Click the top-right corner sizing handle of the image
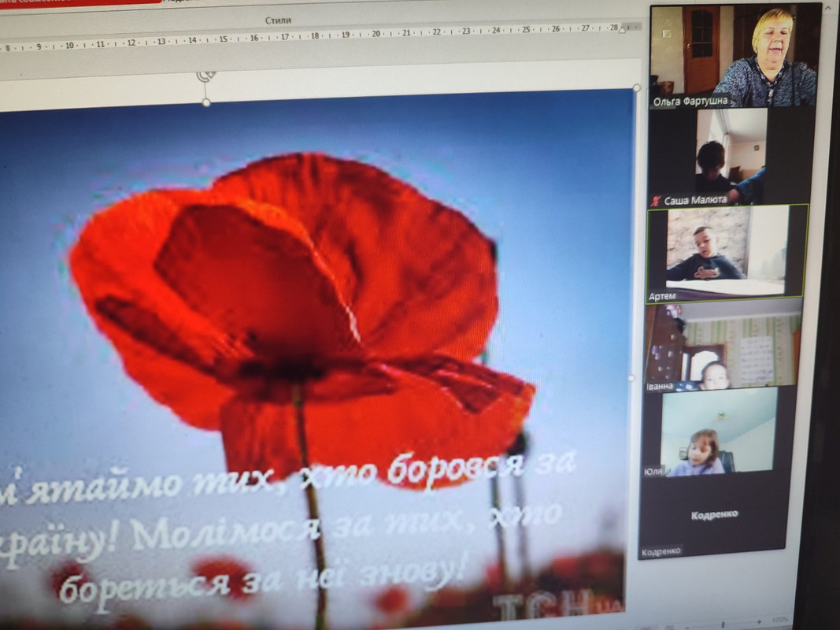Viewport: 840px width, 630px height. 636,88
